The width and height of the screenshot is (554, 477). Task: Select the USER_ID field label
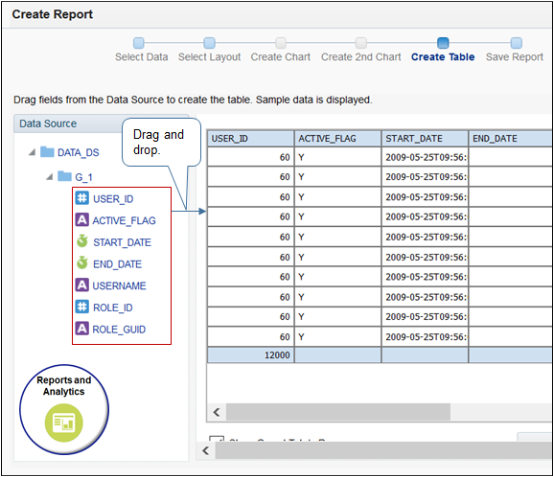[113, 199]
